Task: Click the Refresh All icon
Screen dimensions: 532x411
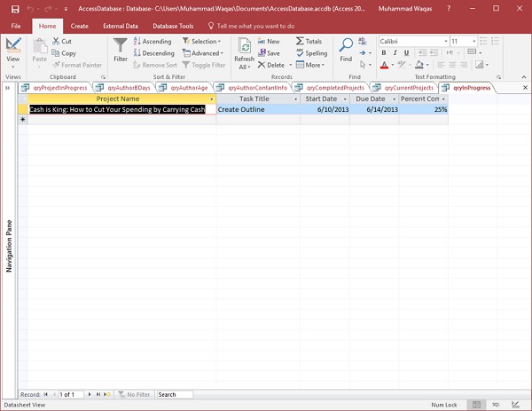Action: pos(244,46)
